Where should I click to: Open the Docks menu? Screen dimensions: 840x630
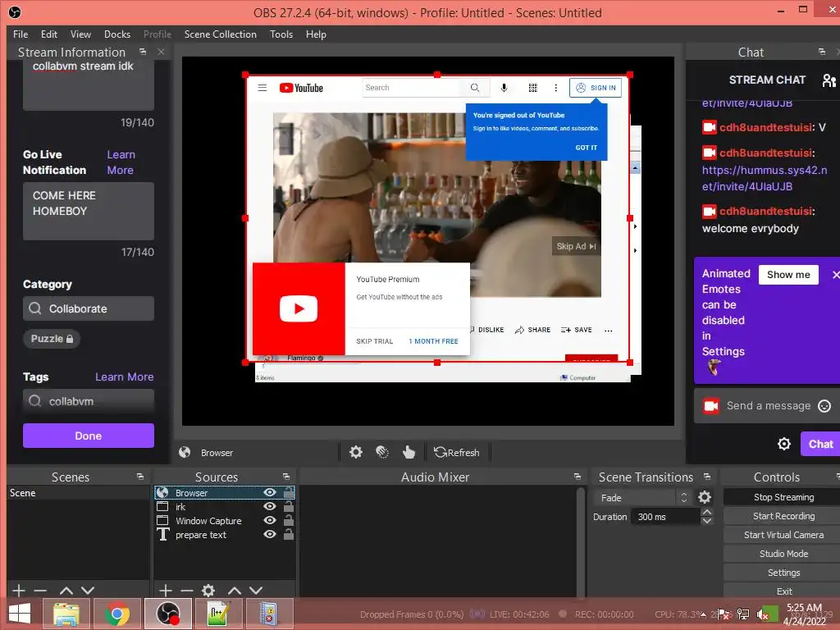pos(117,34)
